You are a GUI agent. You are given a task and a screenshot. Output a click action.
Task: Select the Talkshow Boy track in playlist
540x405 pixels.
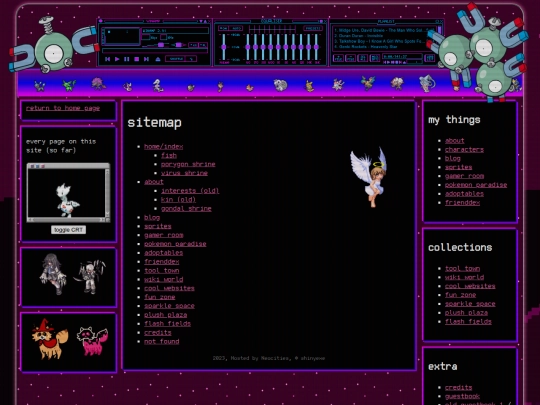point(379,41)
